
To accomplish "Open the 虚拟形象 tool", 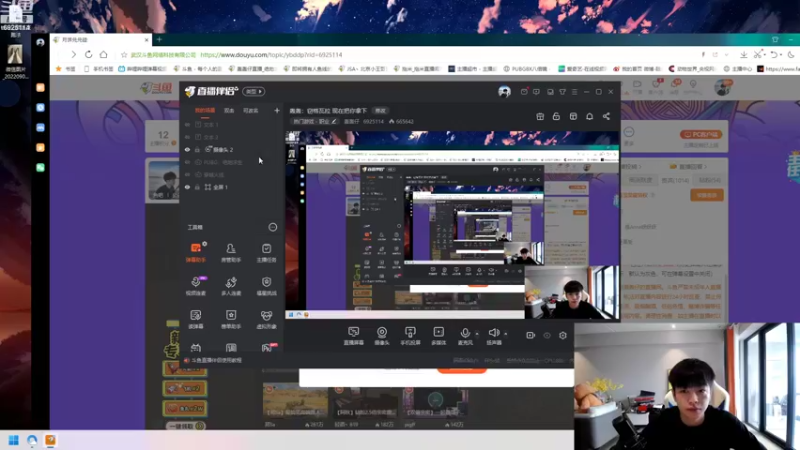I will point(266,319).
